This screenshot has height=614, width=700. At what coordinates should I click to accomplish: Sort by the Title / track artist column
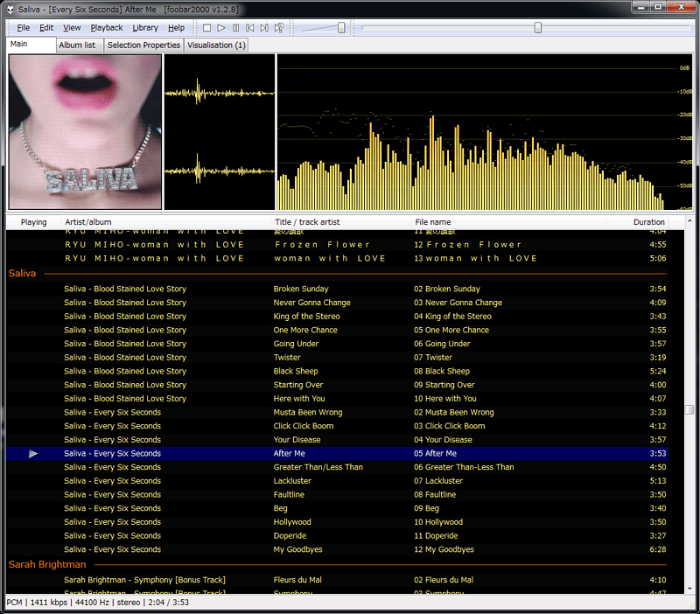point(307,221)
